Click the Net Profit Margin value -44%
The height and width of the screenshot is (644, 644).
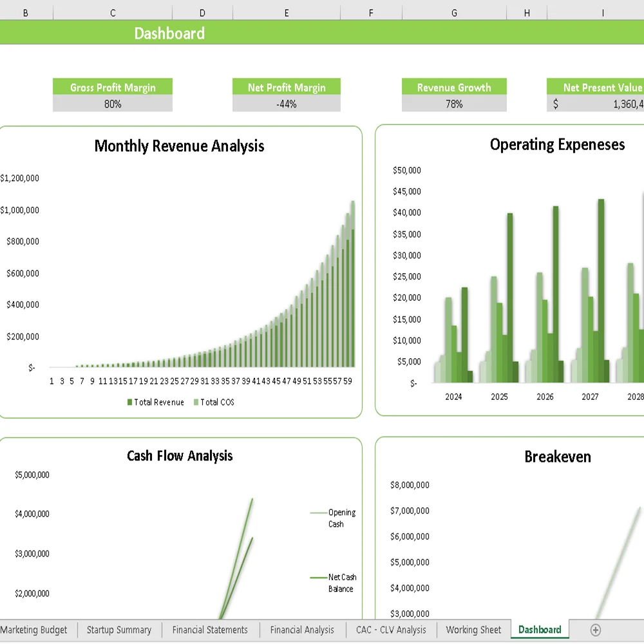coord(286,104)
